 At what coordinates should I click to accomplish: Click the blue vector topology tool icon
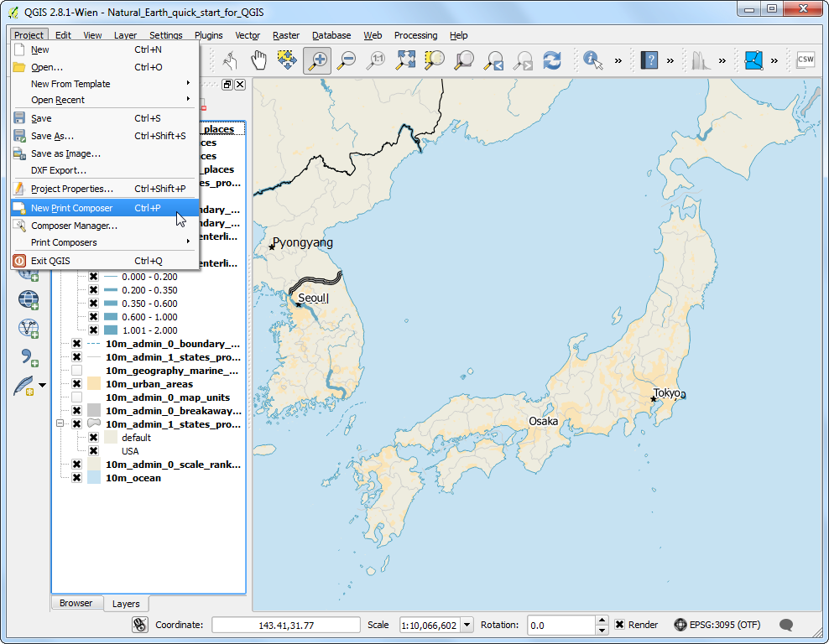click(x=753, y=60)
